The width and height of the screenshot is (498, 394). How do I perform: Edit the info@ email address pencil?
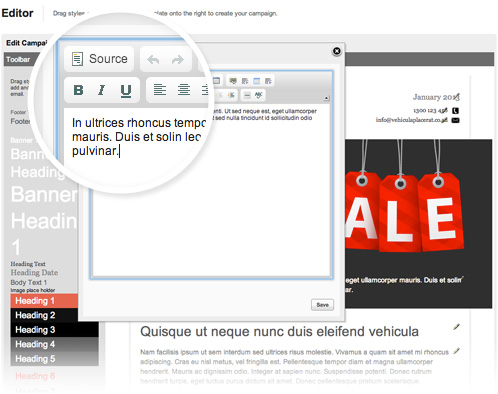point(445,120)
